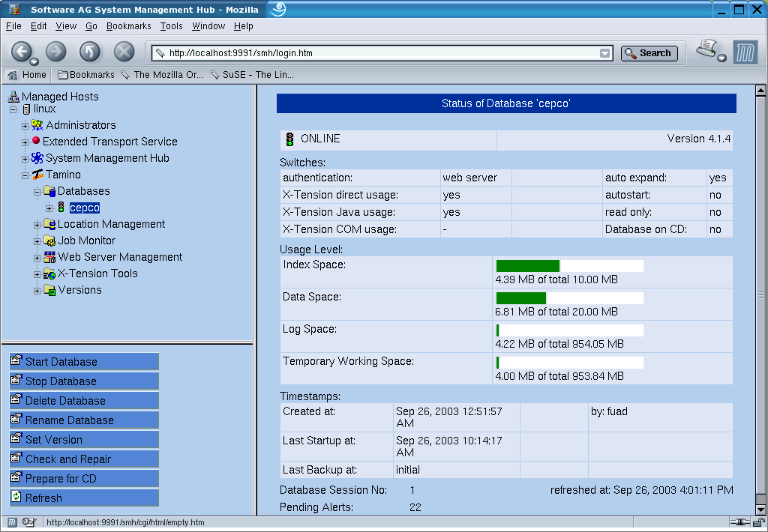Open the URL history dropdown arrow
The width and height of the screenshot is (768, 532).
click(605, 53)
